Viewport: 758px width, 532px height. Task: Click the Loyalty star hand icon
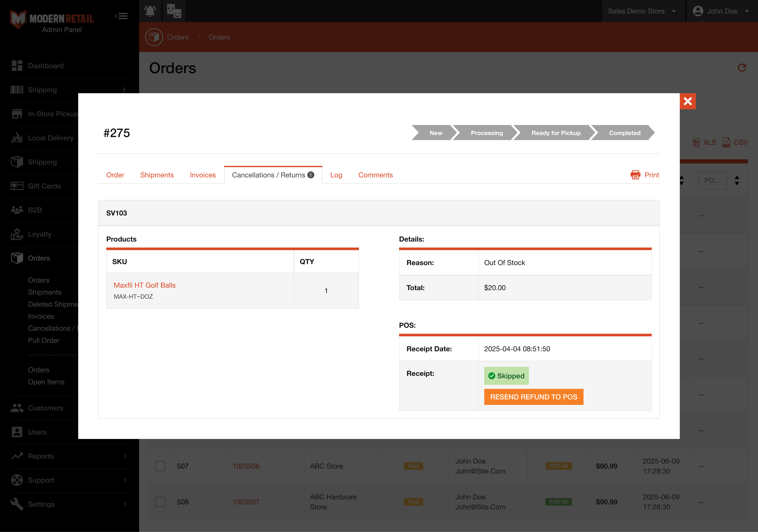17,234
